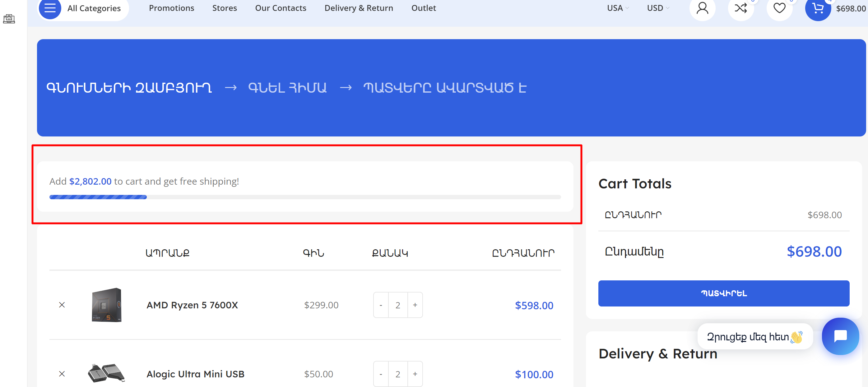Click the Delivery & Return panel heading
Image resolution: width=868 pixels, height=387 pixels.
pyautogui.click(x=658, y=354)
